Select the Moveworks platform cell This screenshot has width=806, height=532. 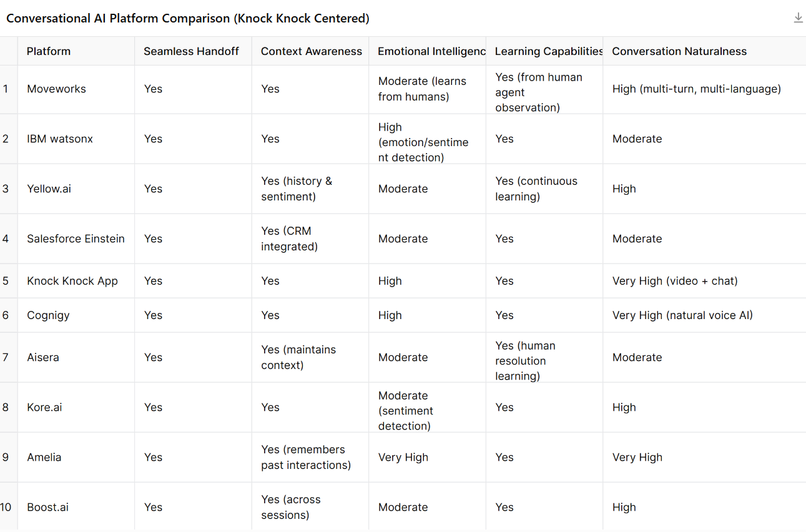point(56,89)
